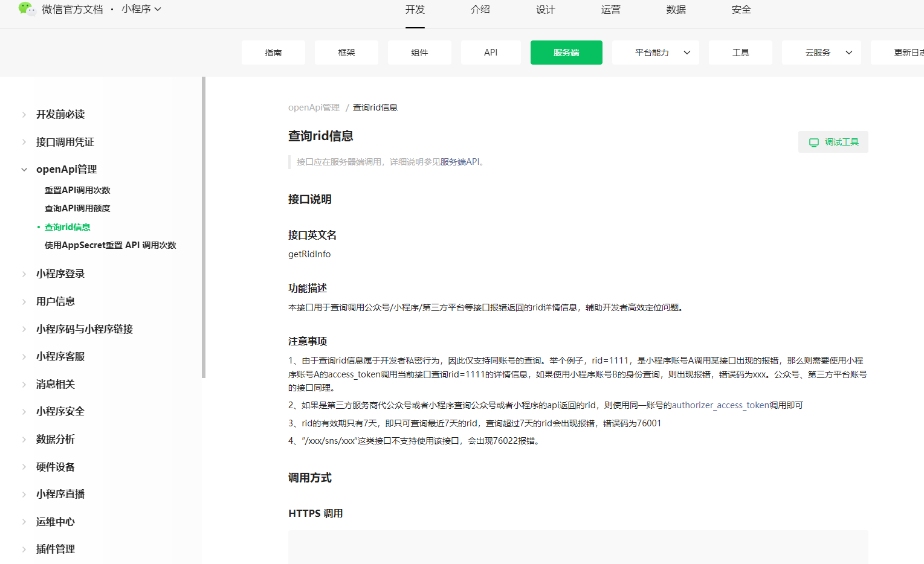The width and height of the screenshot is (924, 564).
Task: Expand the 硬件设备 chevron
Action: coord(24,467)
